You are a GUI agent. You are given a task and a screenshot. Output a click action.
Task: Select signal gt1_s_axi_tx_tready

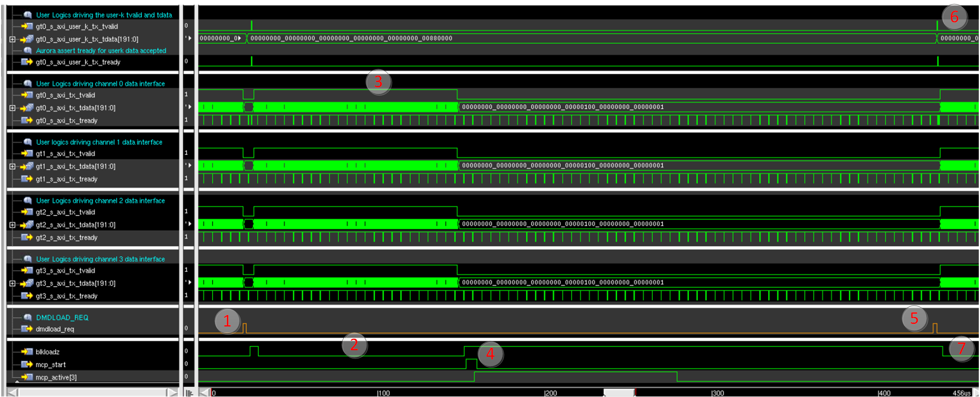coord(66,179)
